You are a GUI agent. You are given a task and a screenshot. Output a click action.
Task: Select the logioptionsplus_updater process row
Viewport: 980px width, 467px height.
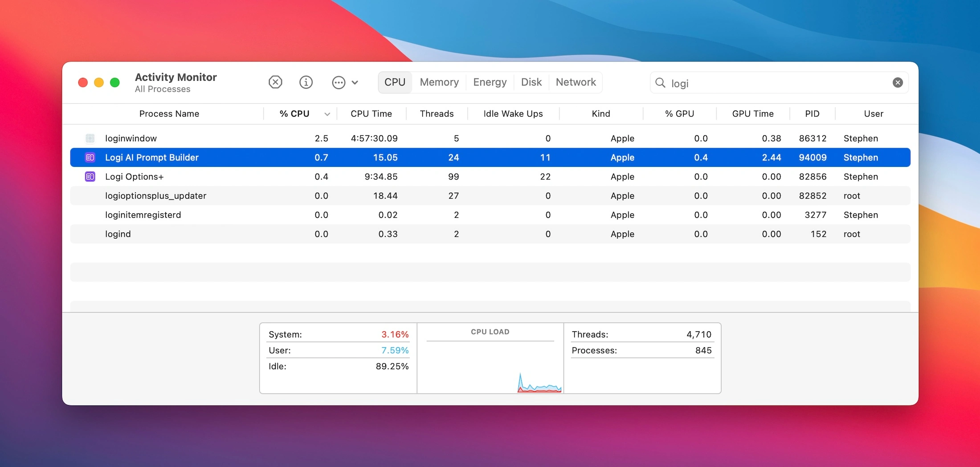(490, 196)
